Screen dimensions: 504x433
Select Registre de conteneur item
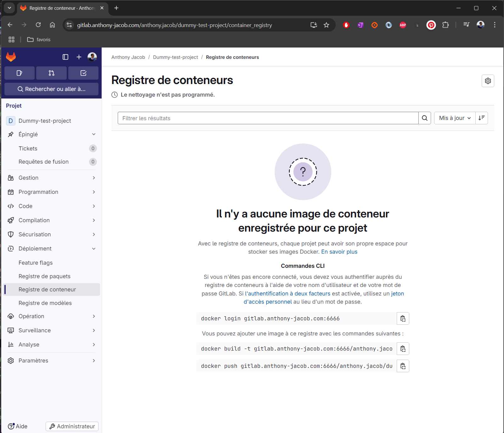click(x=52, y=290)
